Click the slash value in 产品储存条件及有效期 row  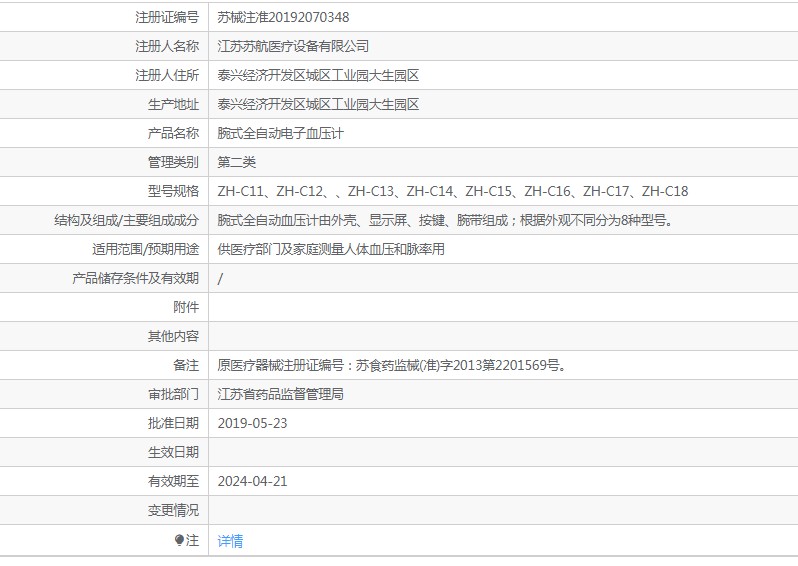click(220, 278)
